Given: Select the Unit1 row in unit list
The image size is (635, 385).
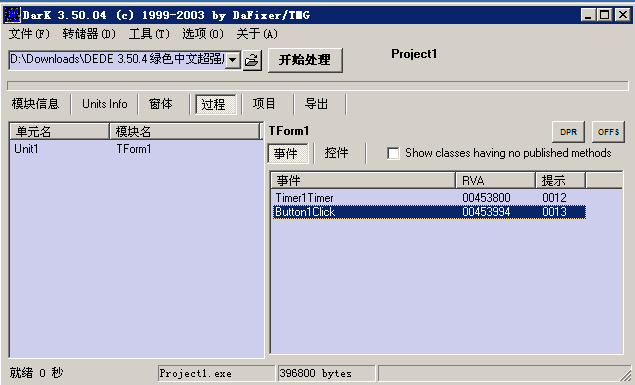Looking at the screenshot, I should pos(26,149).
